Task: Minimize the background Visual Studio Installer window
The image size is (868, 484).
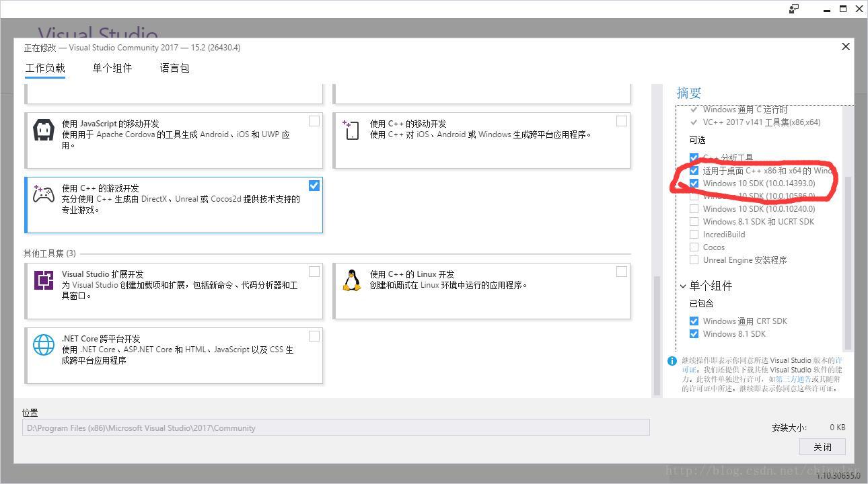Action: (x=827, y=9)
